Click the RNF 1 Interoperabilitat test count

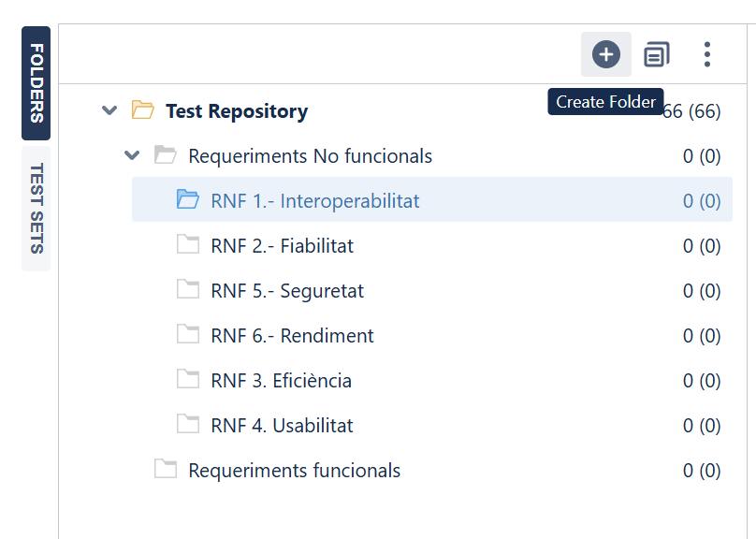(x=702, y=201)
